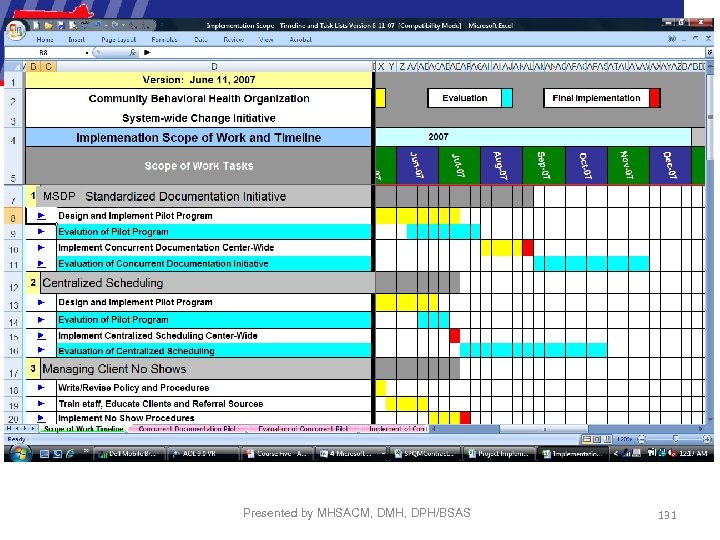Click the cyan Evaluation color cell
720x540 pixels.
507,98
